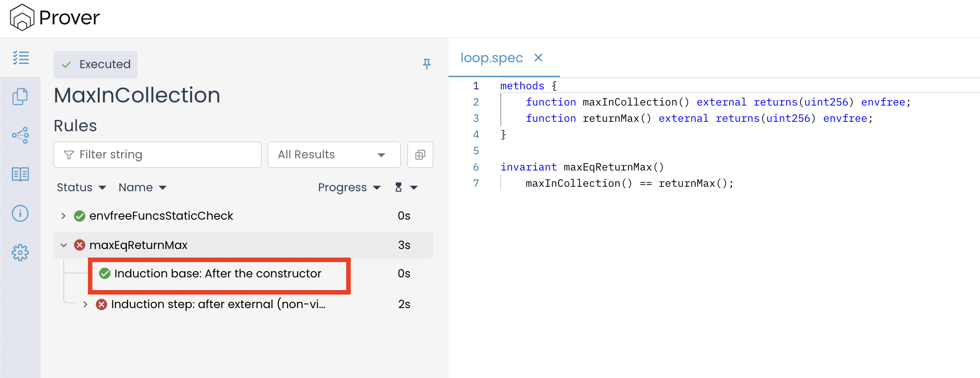Image resolution: width=980 pixels, height=378 pixels.
Task: Open the rules checklist sidebar icon
Action: pos(21,58)
